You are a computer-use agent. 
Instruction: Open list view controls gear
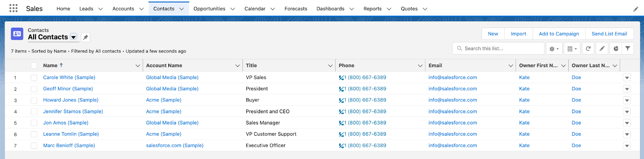click(554, 49)
